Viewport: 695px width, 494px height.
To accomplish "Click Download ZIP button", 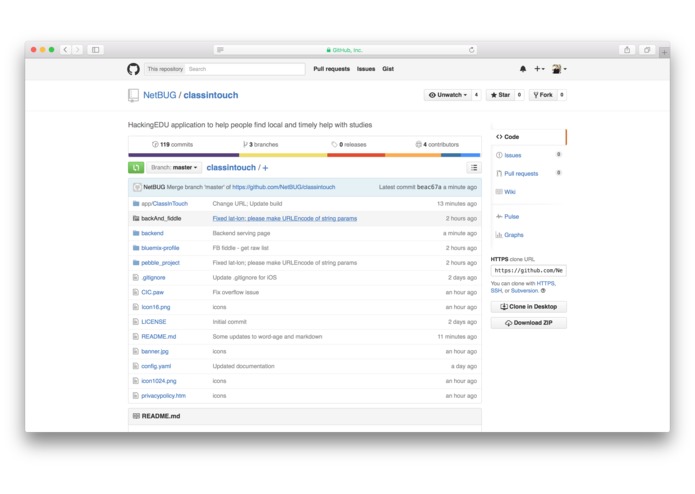I will pos(528,323).
